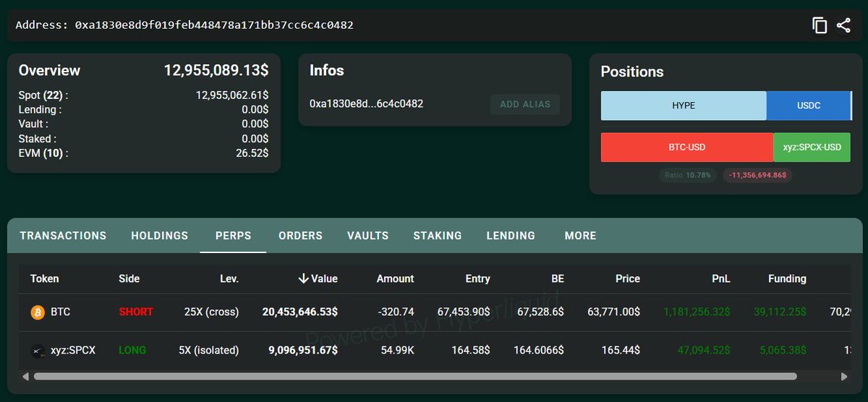868x402 pixels.
Task: Sort by Value using the down arrow
Action: [304, 278]
